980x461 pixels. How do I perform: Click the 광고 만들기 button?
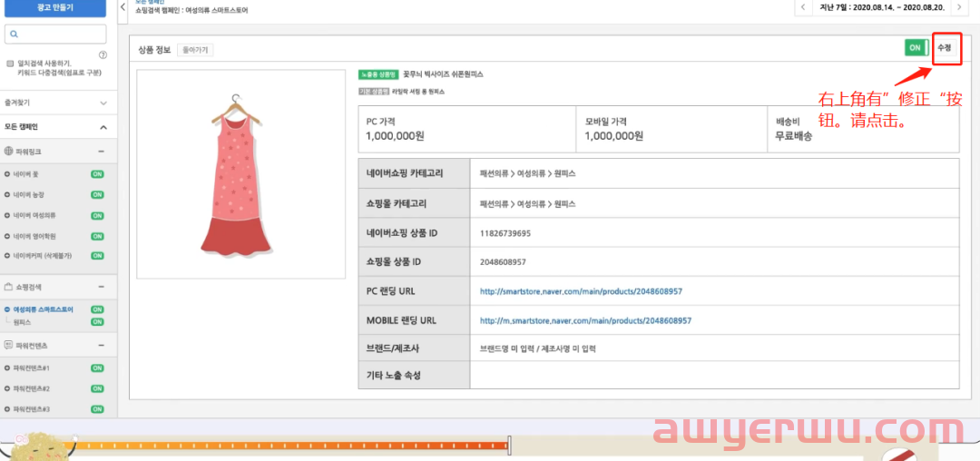click(x=55, y=8)
